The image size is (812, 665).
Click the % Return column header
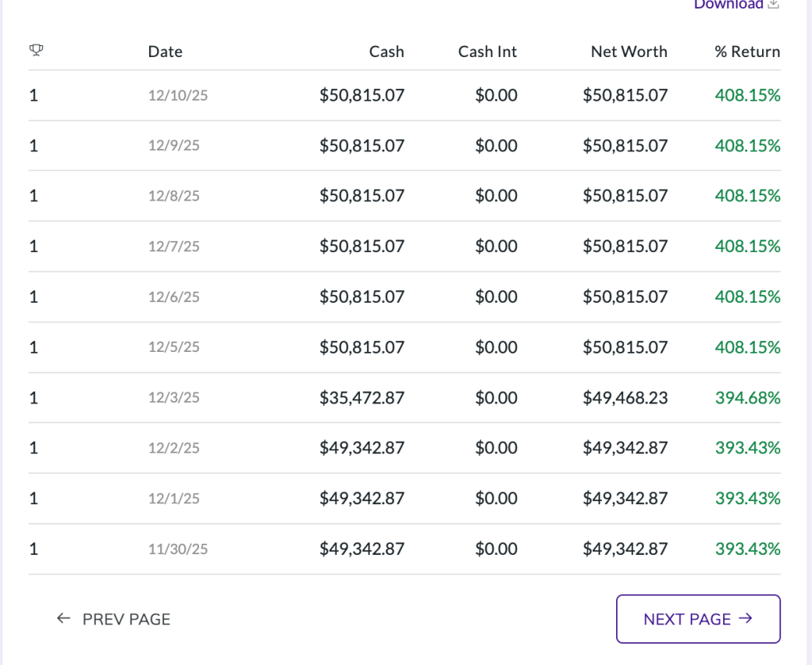pos(747,52)
